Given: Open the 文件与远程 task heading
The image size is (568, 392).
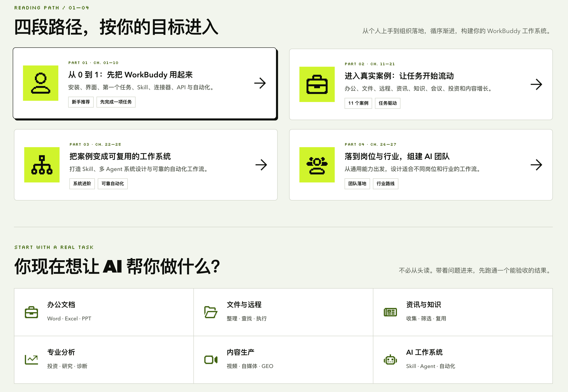Looking at the screenshot, I should point(244,305).
